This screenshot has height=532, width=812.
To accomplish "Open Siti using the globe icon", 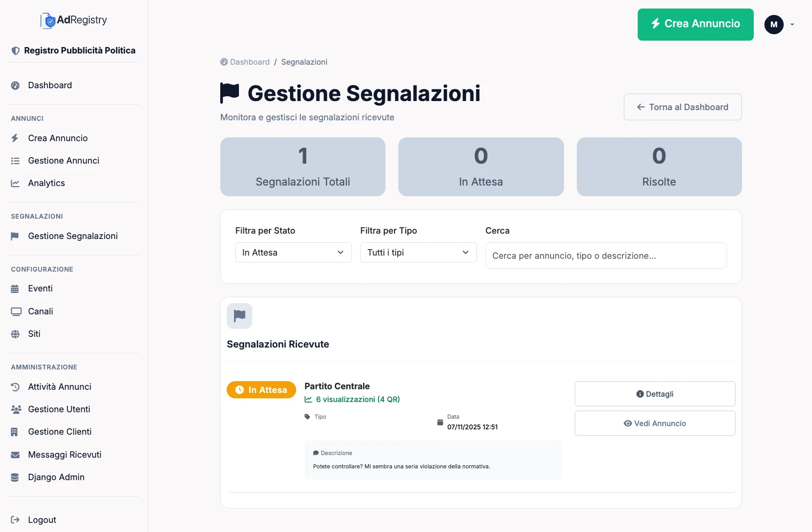I will [16, 334].
